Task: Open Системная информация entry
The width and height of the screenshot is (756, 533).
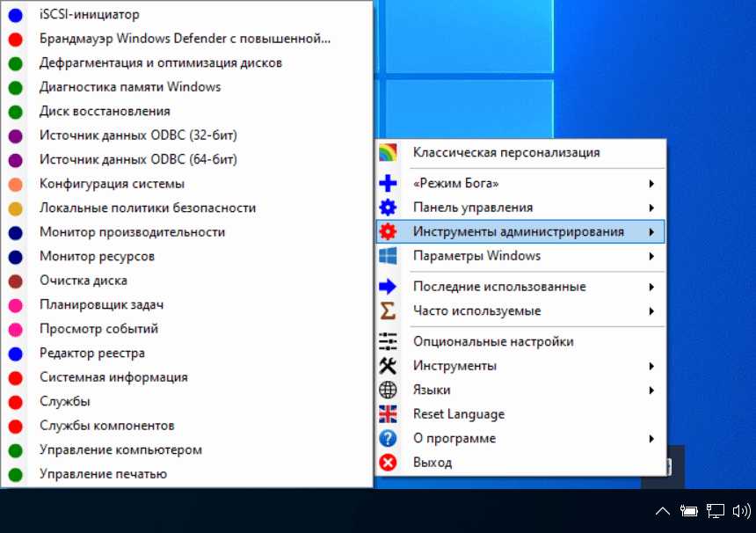Action: click(186, 377)
